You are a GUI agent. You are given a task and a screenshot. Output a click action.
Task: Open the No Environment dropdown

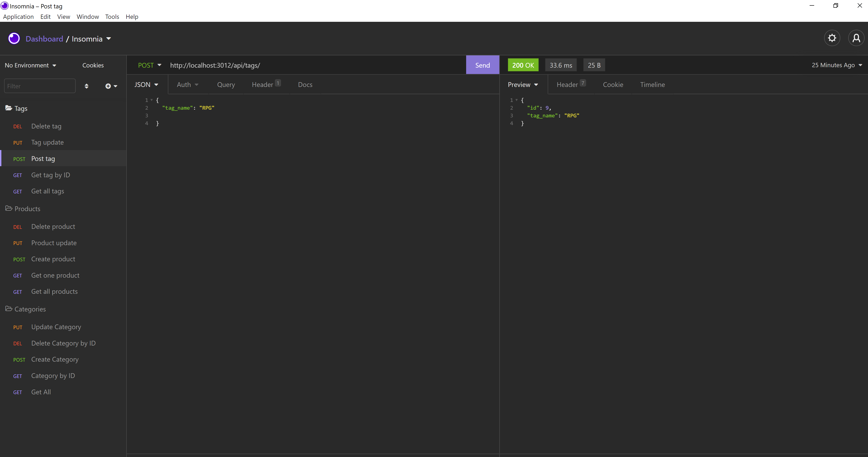tap(30, 65)
